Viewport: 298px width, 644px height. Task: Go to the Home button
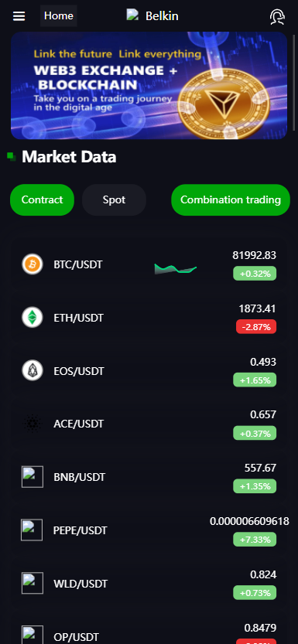click(58, 16)
